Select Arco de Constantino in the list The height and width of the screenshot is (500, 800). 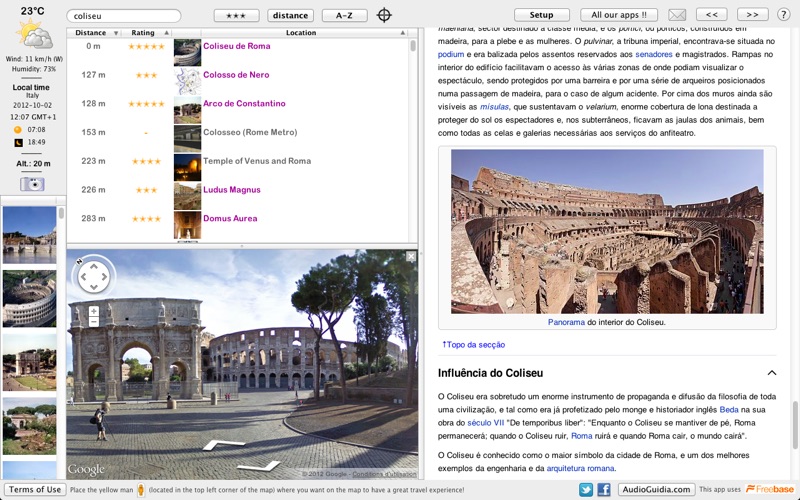pyautogui.click(x=244, y=103)
